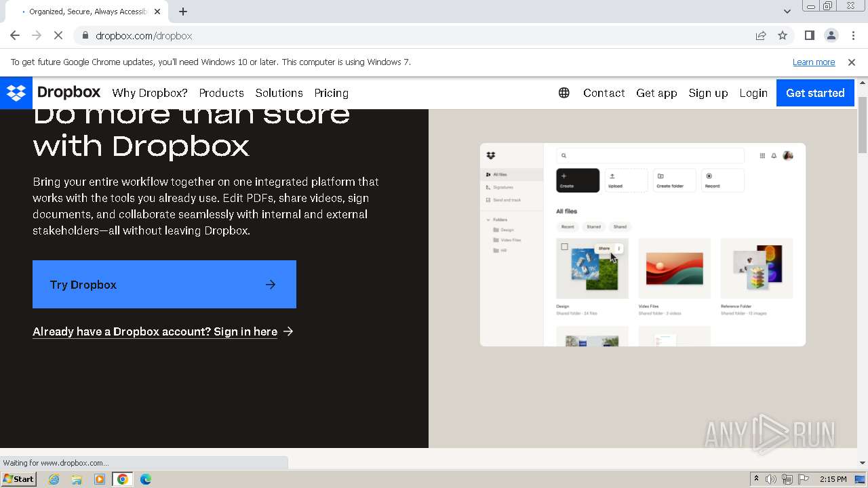Image resolution: width=868 pixels, height=488 pixels.
Task: Show hidden tray icons arrow
Action: pos(756,479)
